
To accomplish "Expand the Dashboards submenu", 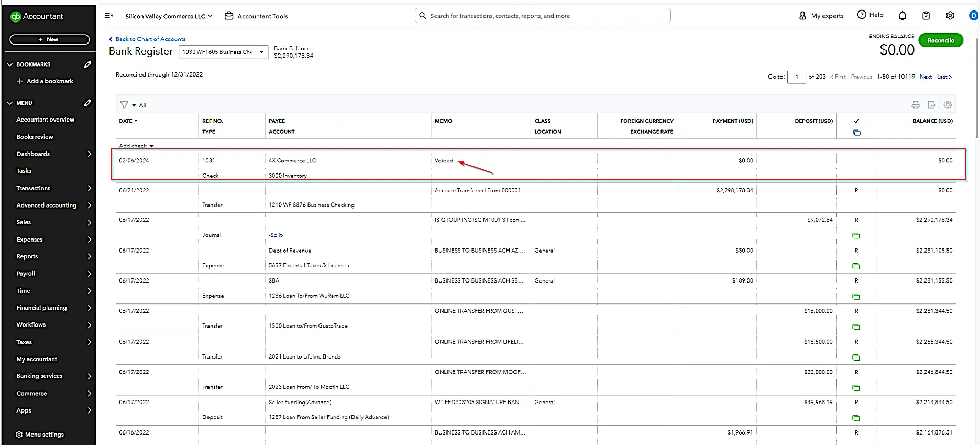I will coord(90,154).
